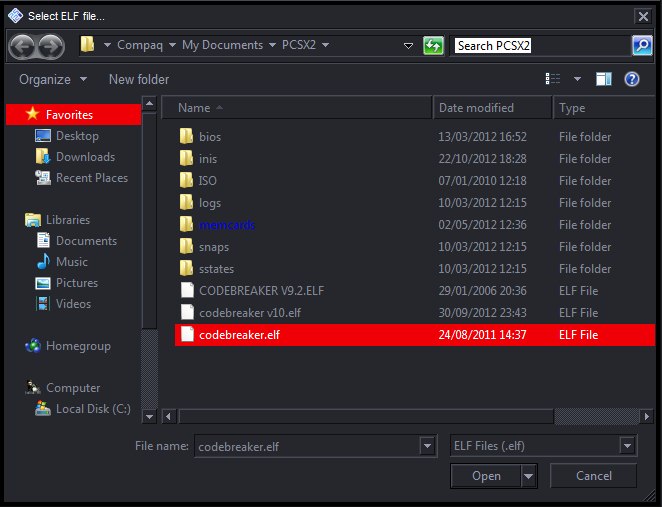Click New folder
The width and height of the screenshot is (662, 507).
pyautogui.click(x=139, y=79)
